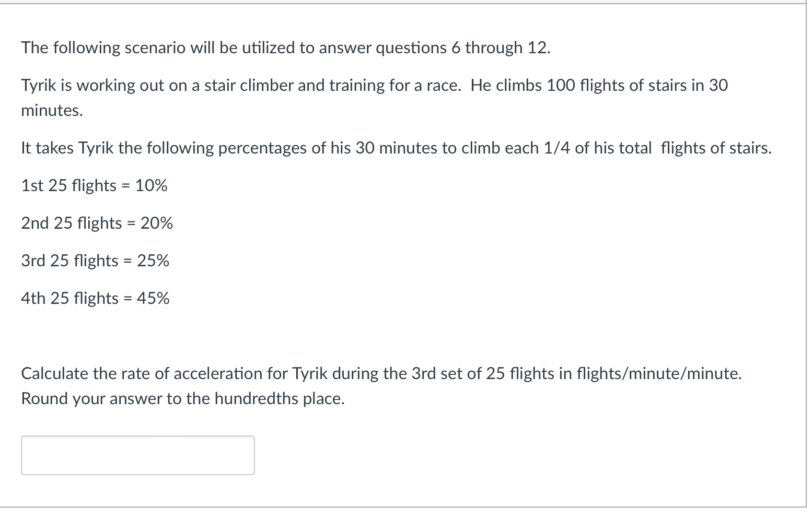
Task: Click the '10%' value in the first list item
Action: (153, 185)
